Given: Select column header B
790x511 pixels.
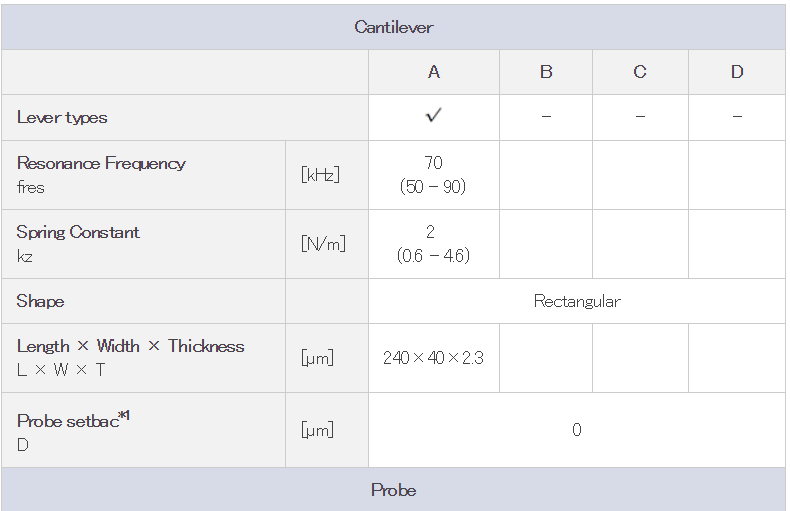Looking at the screenshot, I should [x=546, y=72].
